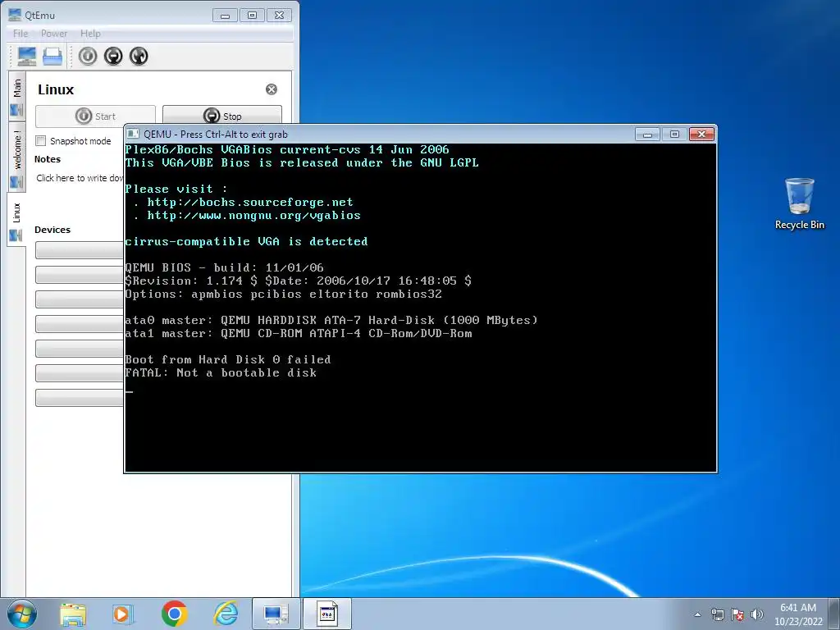Open the Help menu in QtEmu
Screen dimensions: 840x630
(x=90, y=33)
